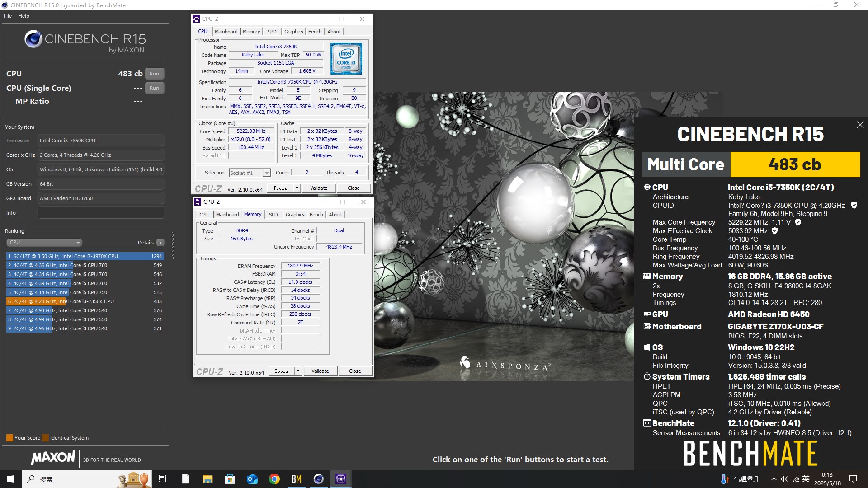Select ranking row Intel Core i7-3970X
This screenshot has width=868, height=488.
85,256
